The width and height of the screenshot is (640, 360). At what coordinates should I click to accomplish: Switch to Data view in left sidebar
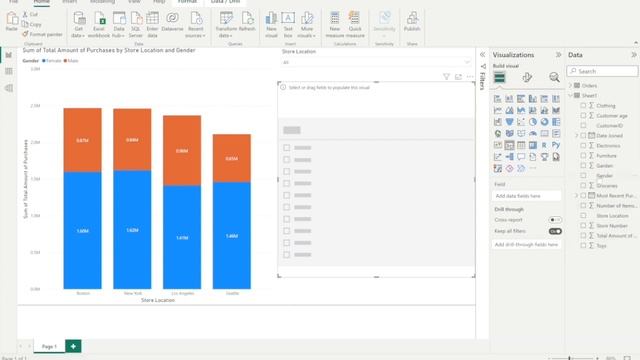pos(9,71)
